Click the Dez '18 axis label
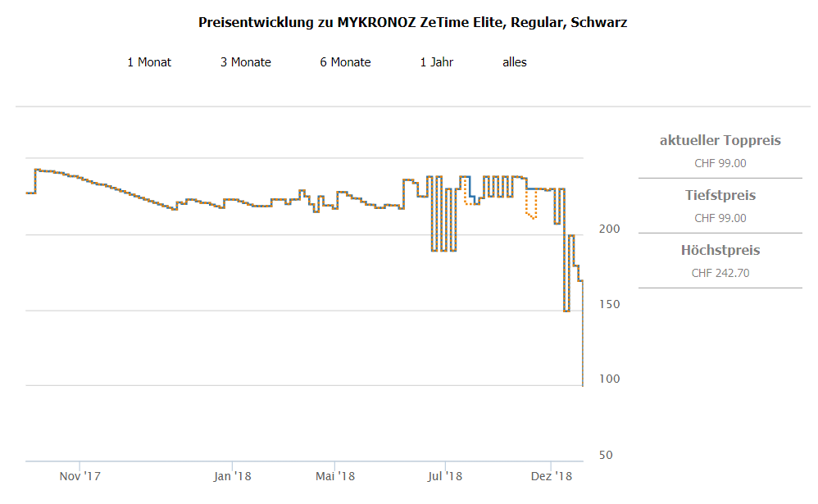The width and height of the screenshot is (818, 504). pyautogui.click(x=552, y=475)
